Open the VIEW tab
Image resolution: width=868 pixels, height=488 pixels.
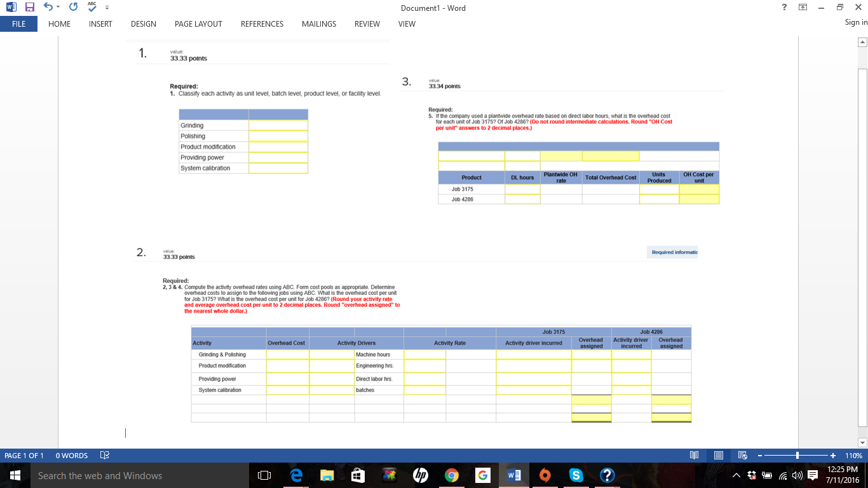(407, 24)
